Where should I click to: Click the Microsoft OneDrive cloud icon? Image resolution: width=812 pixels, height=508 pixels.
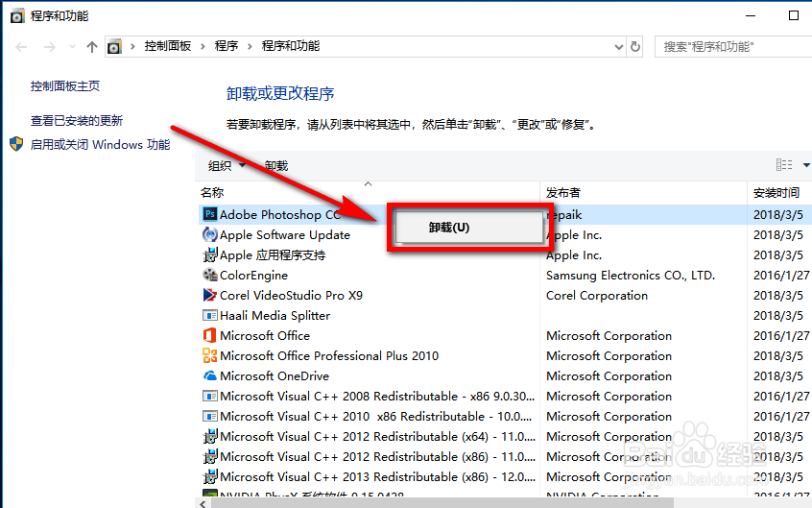click(210, 375)
